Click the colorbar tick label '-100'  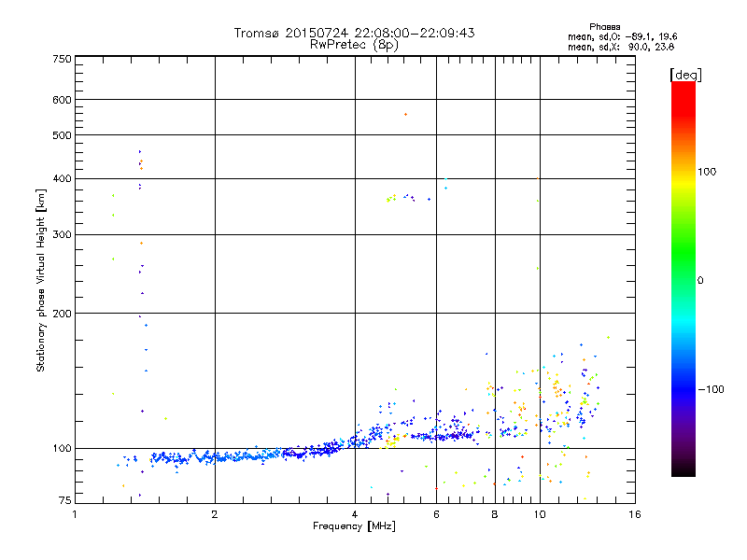pos(711,389)
